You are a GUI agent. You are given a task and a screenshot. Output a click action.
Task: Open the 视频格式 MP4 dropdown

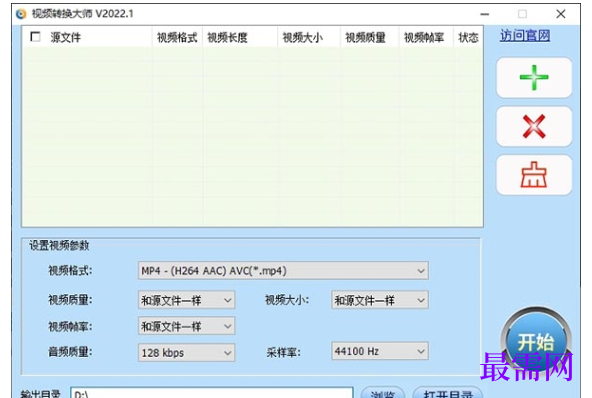(x=283, y=271)
